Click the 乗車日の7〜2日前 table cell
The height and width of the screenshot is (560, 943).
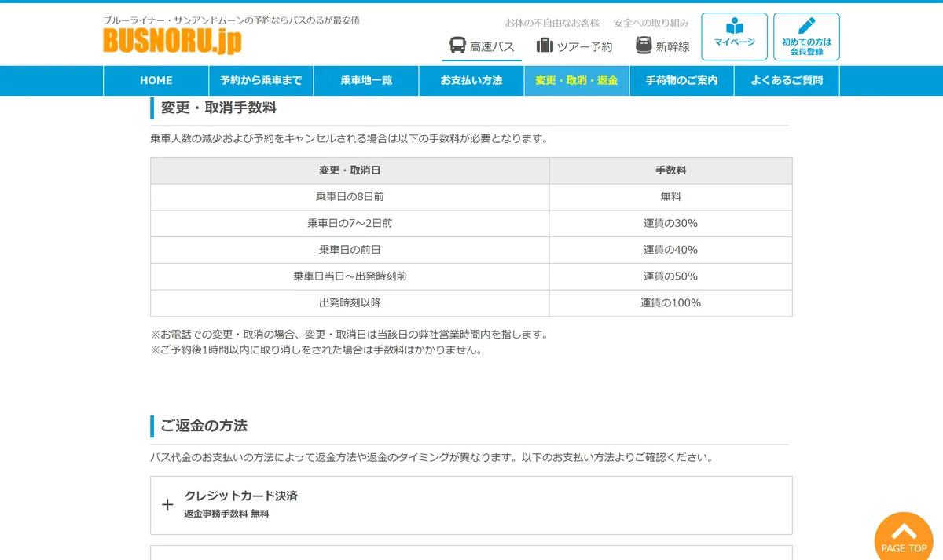coord(350,224)
